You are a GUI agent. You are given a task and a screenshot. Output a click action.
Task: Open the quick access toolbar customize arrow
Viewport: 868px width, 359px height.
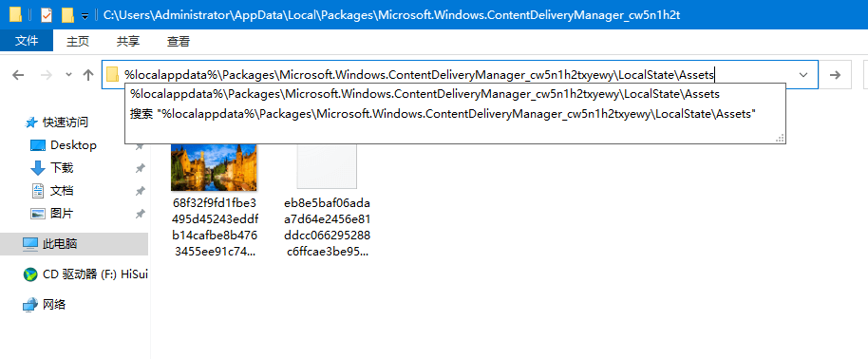[85, 16]
